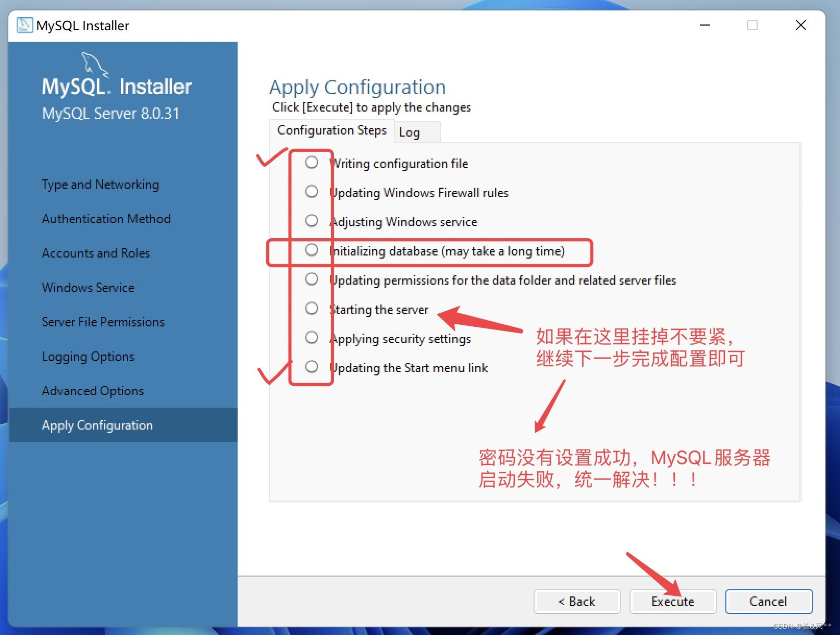
Task: Click the MySQL dolphin logo
Action: click(x=94, y=65)
